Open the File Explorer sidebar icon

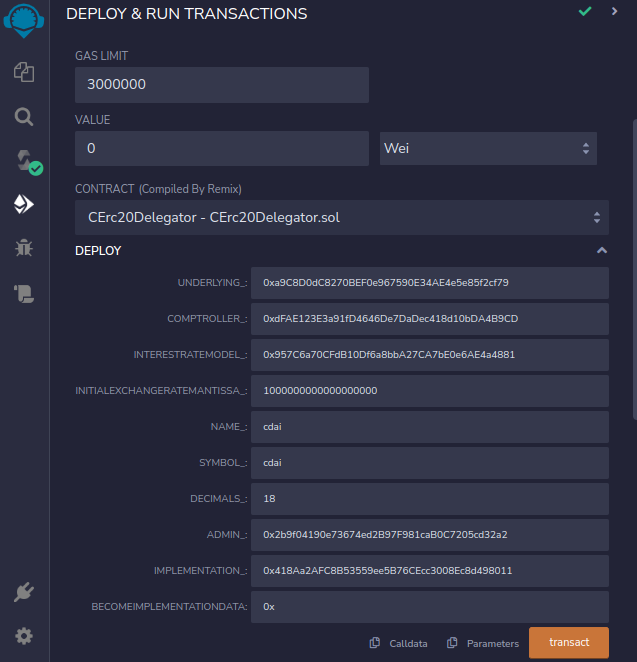tap(24, 72)
